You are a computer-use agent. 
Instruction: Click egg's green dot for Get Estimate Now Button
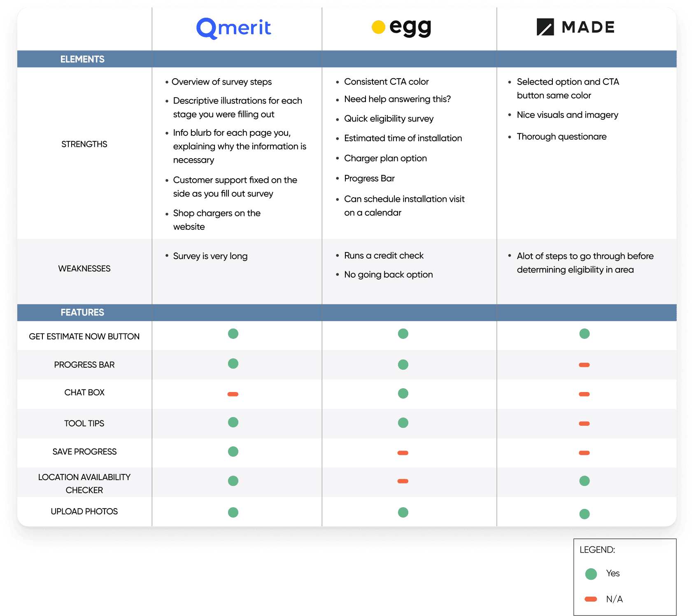pyautogui.click(x=403, y=334)
